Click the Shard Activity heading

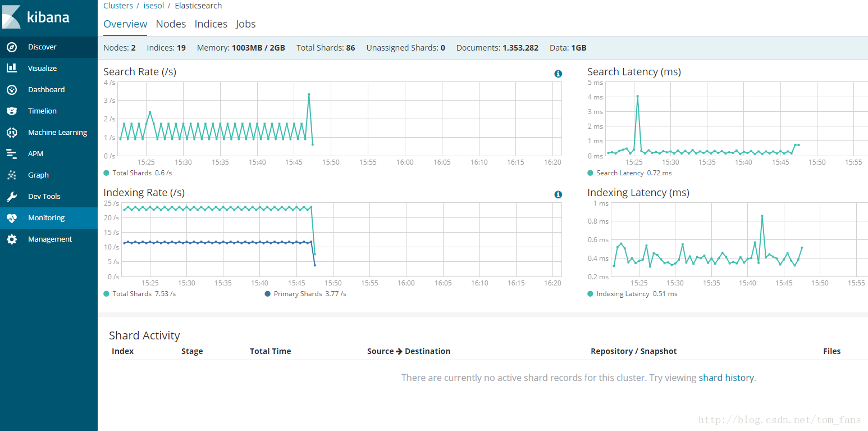coord(144,335)
